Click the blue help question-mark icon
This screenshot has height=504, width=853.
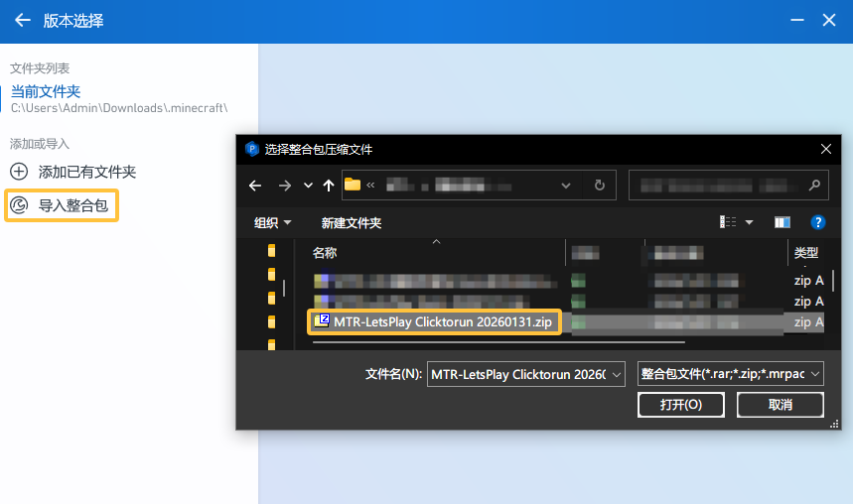817,222
